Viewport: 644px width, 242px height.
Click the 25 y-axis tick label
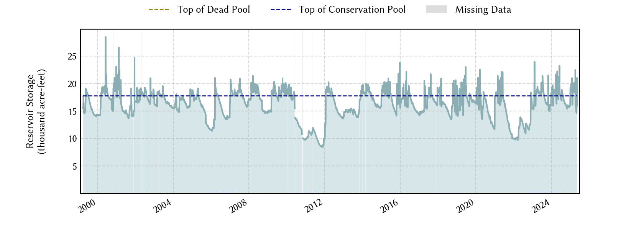pyautogui.click(x=72, y=56)
